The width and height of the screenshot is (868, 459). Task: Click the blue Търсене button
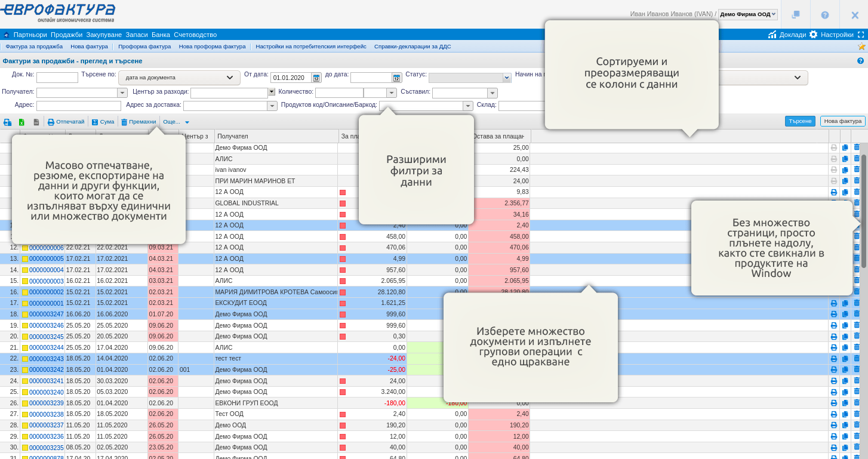[x=800, y=121]
